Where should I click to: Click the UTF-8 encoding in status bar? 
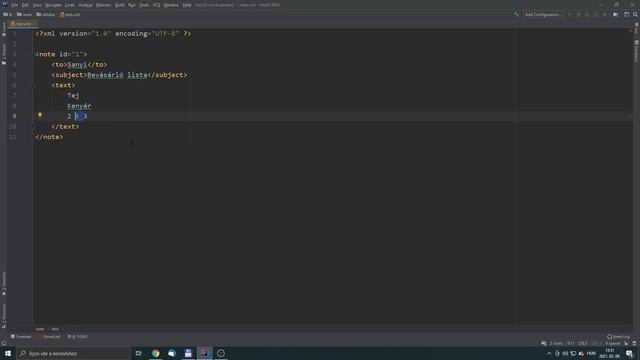click(596, 343)
